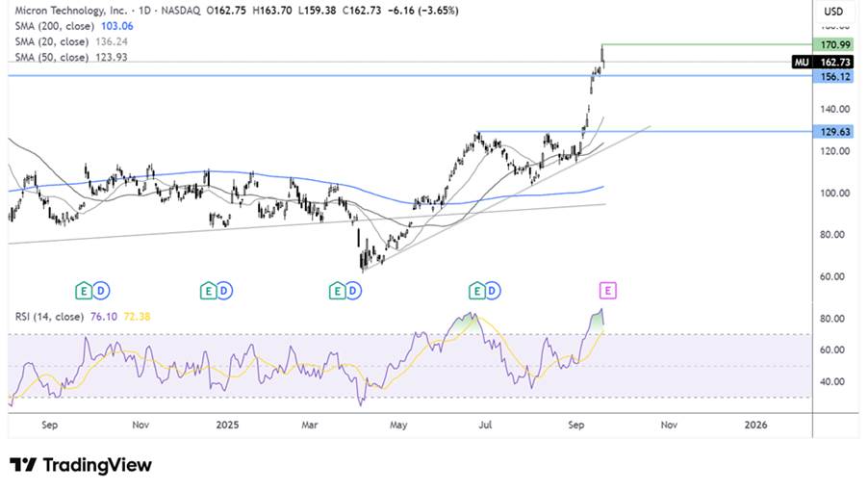Image resolution: width=868 pixels, height=492 pixels.
Task: Open the earnings E marker just before 2025
Action: coord(208,291)
